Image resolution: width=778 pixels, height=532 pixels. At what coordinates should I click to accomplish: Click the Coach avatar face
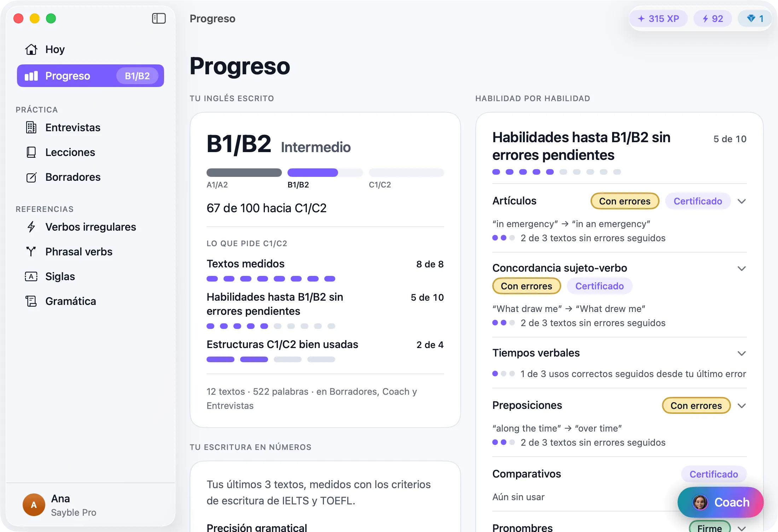pos(700,502)
